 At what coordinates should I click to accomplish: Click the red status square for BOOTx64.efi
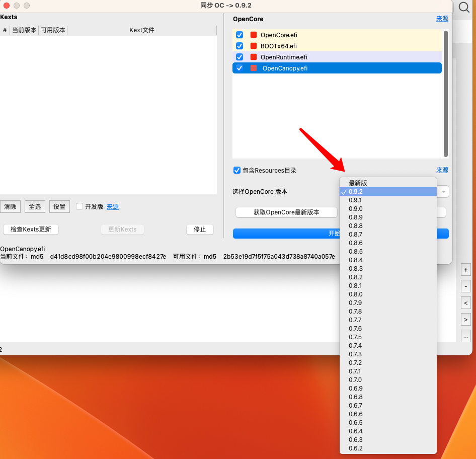pyautogui.click(x=254, y=46)
